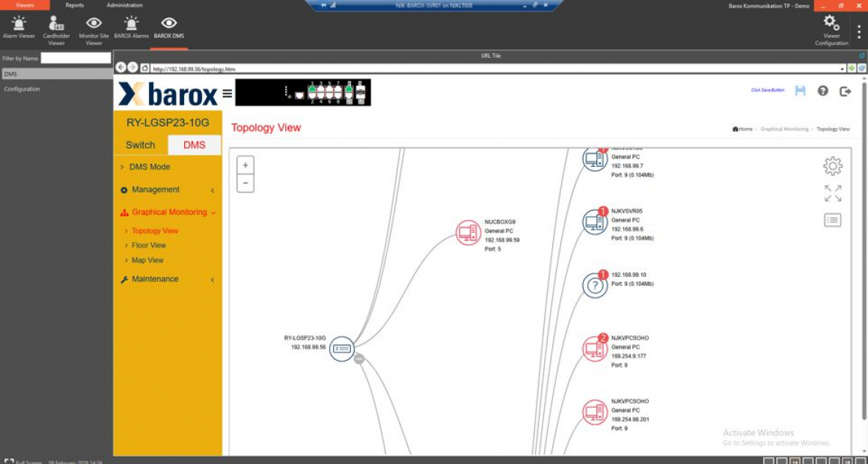
Task: Toggle the hamburger sidebar menu
Action: click(227, 94)
